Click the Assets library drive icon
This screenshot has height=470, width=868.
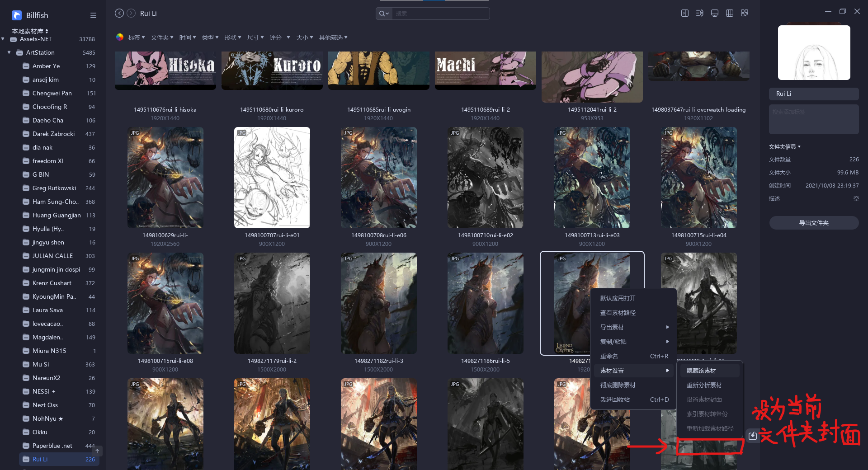coord(14,39)
